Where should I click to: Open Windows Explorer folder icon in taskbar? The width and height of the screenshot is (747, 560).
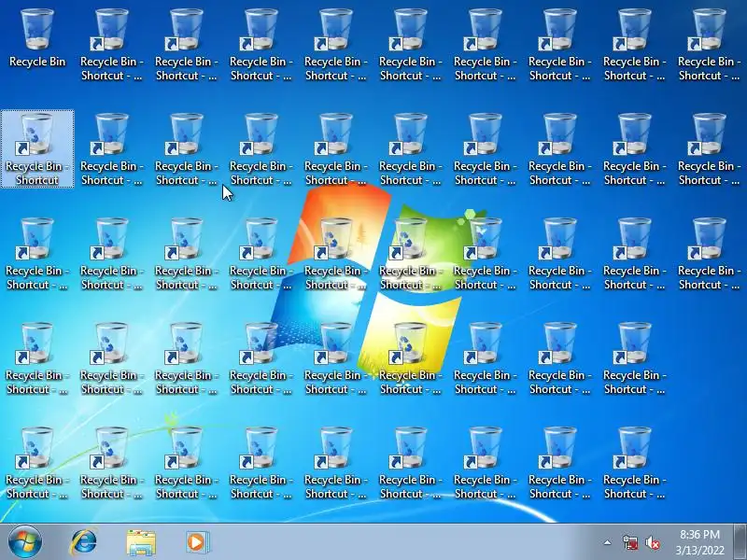pyautogui.click(x=141, y=542)
